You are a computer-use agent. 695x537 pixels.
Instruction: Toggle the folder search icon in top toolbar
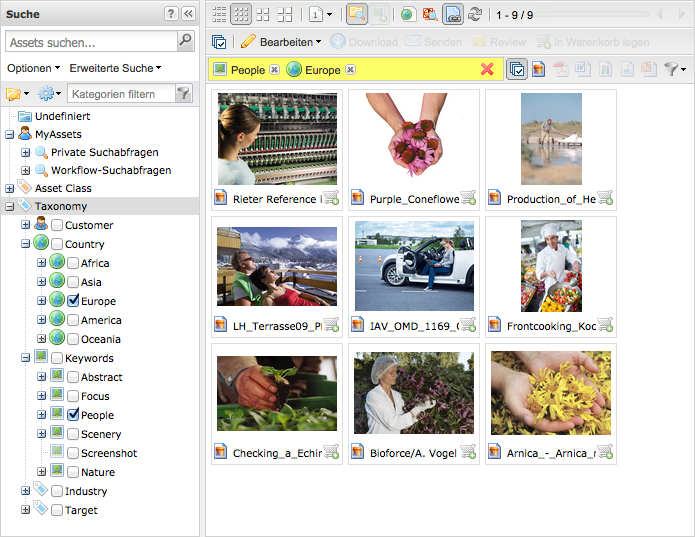[x=356, y=14]
